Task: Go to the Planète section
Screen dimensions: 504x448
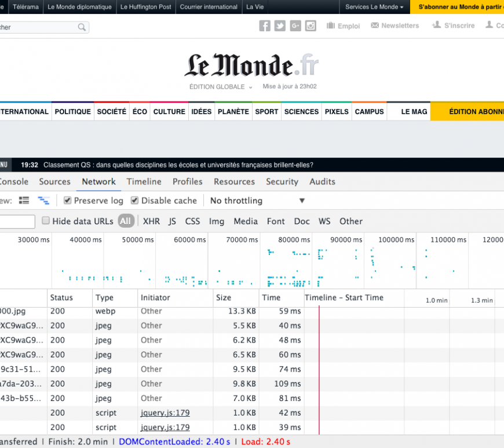Action: [233, 112]
